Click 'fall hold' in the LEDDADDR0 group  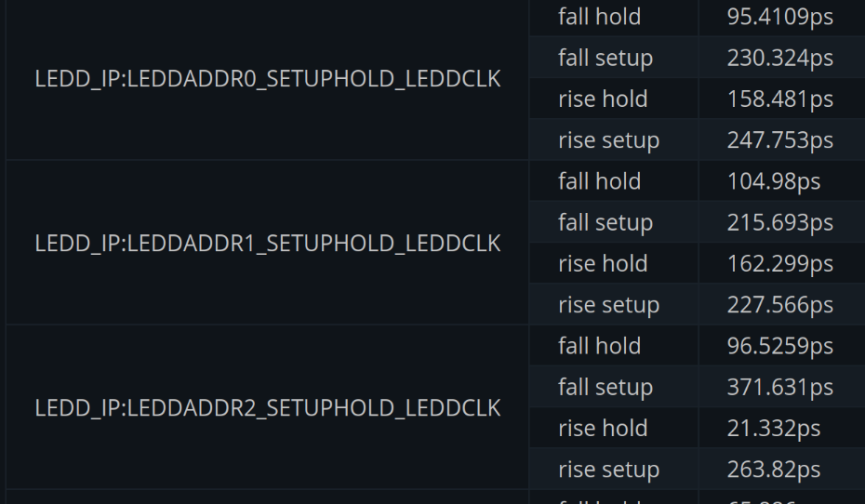point(599,17)
